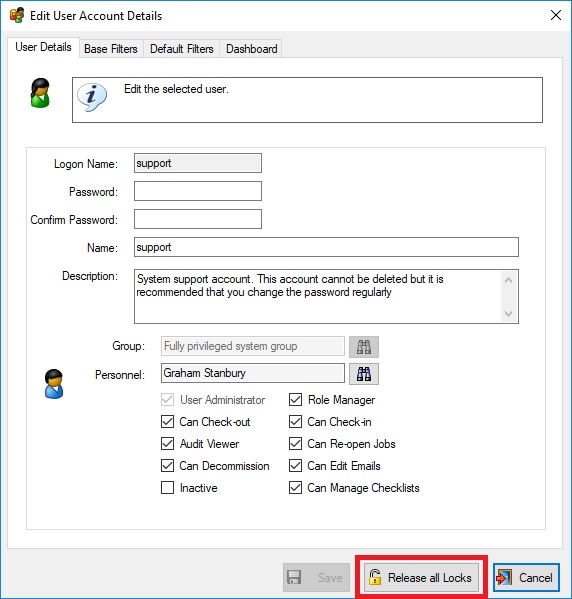Screen dimensions: 572x599
Task: Click the floppy disk Save icon
Action: click(294, 577)
